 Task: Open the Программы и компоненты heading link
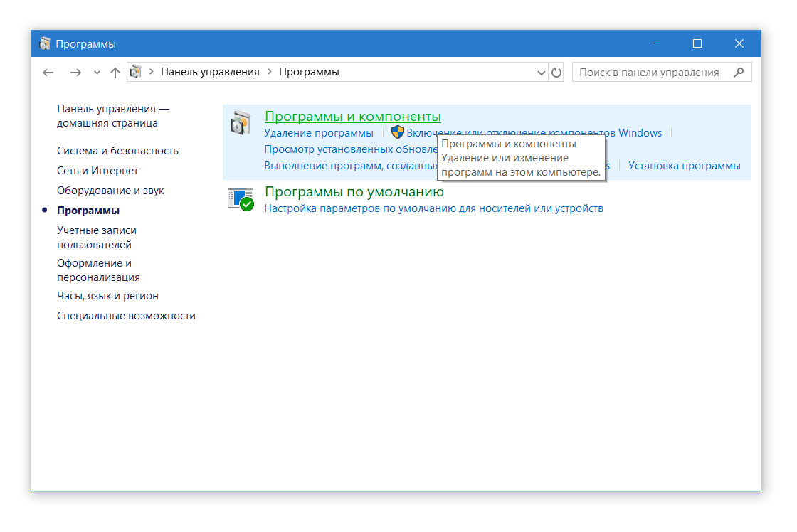(353, 117)
